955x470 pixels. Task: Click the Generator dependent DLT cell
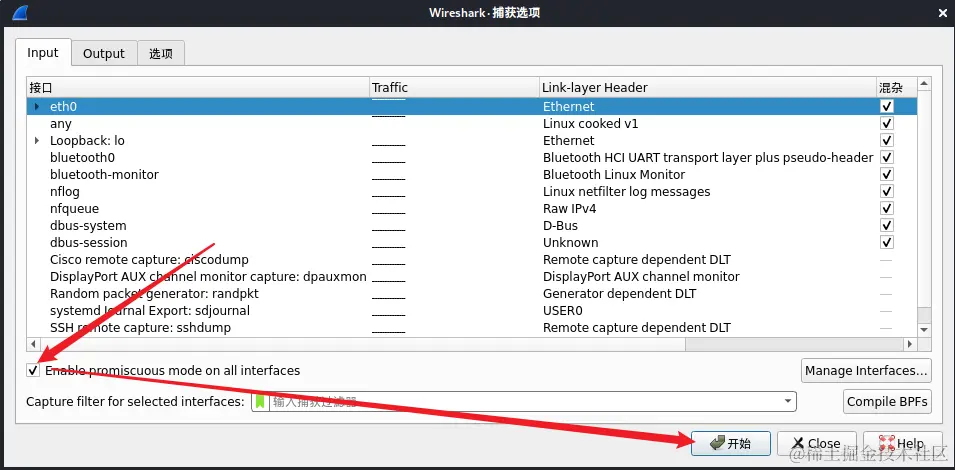click(619, 294)
